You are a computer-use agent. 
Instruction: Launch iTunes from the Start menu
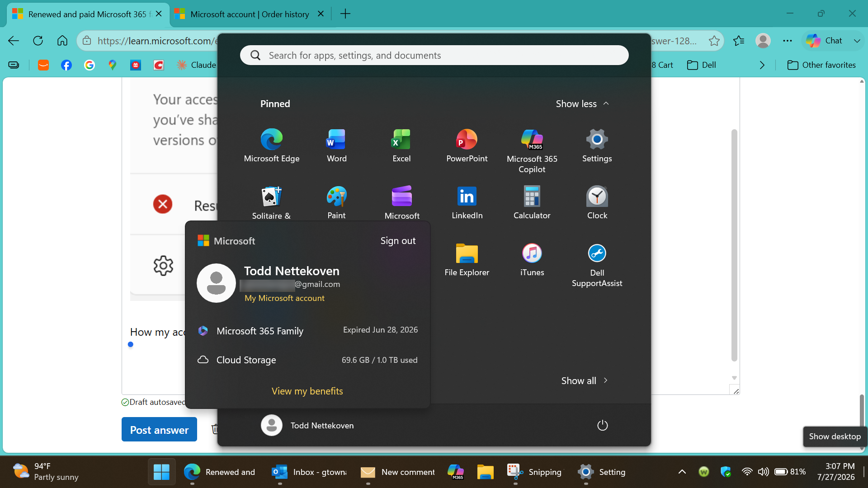coord(532,259)
